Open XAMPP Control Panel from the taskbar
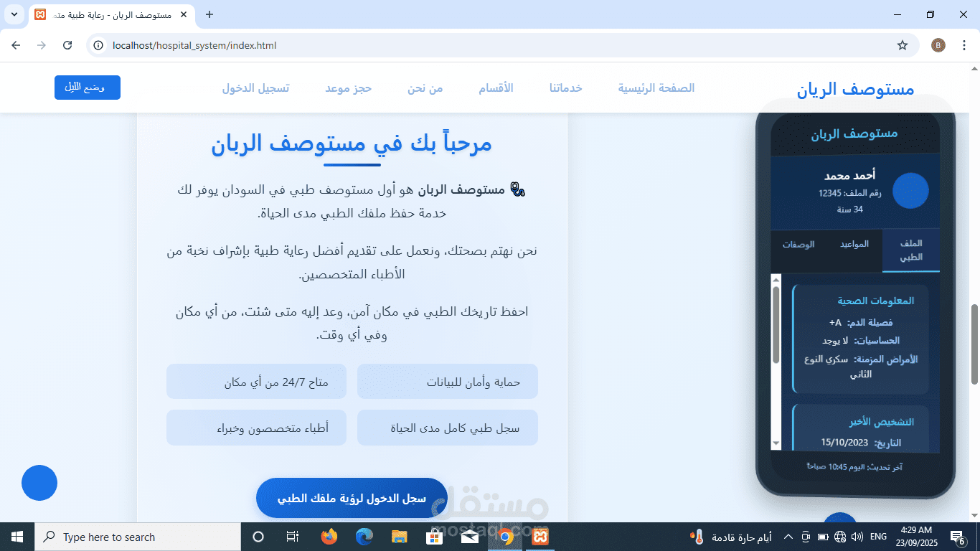The width and height of the screenshot is (980, 551). [x=540, y=536]
